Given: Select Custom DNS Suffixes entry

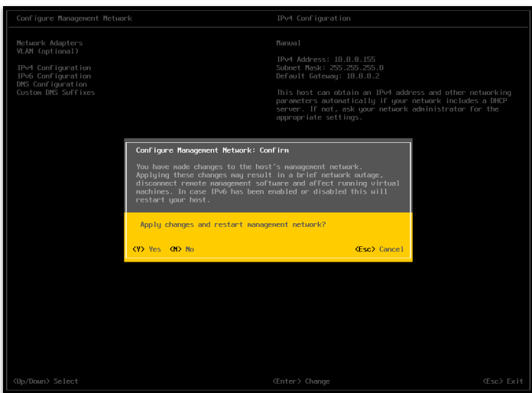Looking at the screenshot, I should [56, 93].
